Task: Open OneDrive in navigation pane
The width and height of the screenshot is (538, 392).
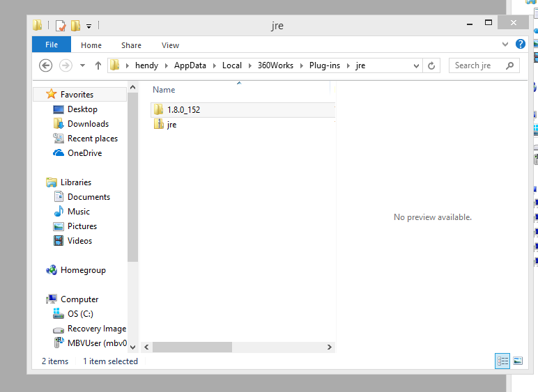Action: pos(85,153)
